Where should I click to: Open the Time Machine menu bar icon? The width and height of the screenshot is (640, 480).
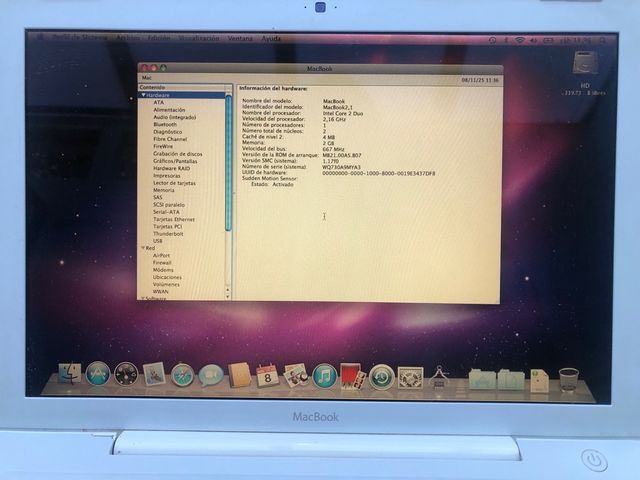click(492, 40)
